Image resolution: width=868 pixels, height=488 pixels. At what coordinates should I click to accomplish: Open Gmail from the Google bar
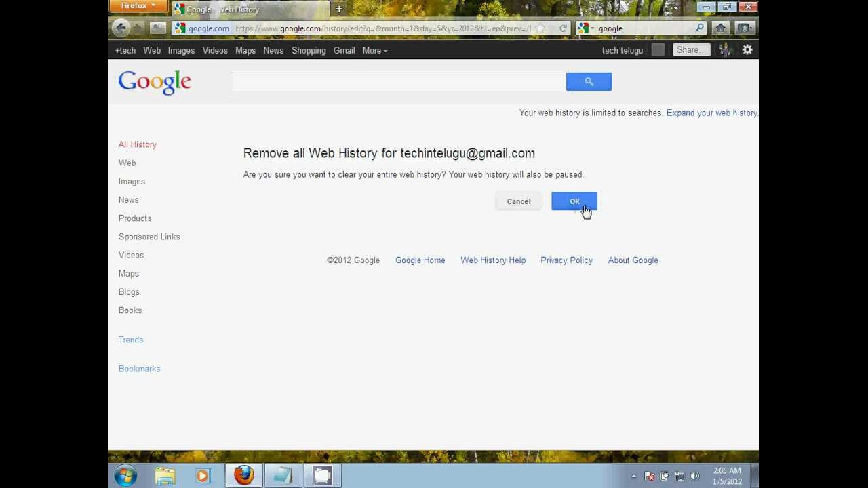344,50
